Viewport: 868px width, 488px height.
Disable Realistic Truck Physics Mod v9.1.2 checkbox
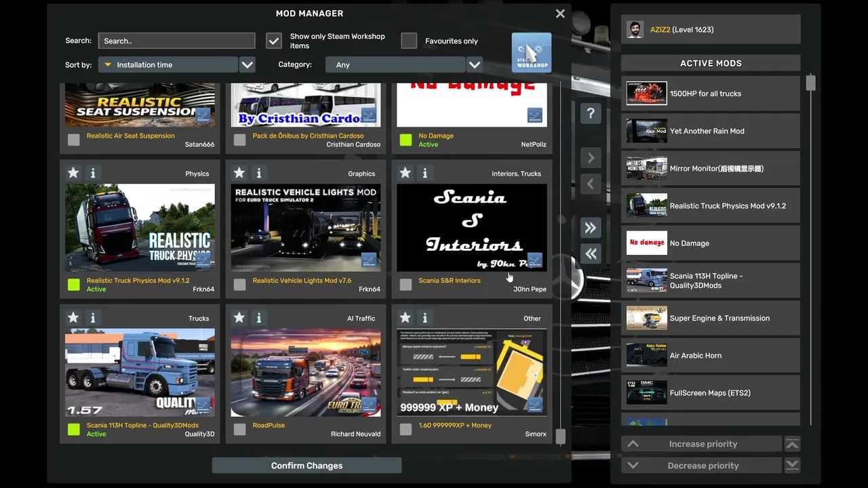point(74,285)
